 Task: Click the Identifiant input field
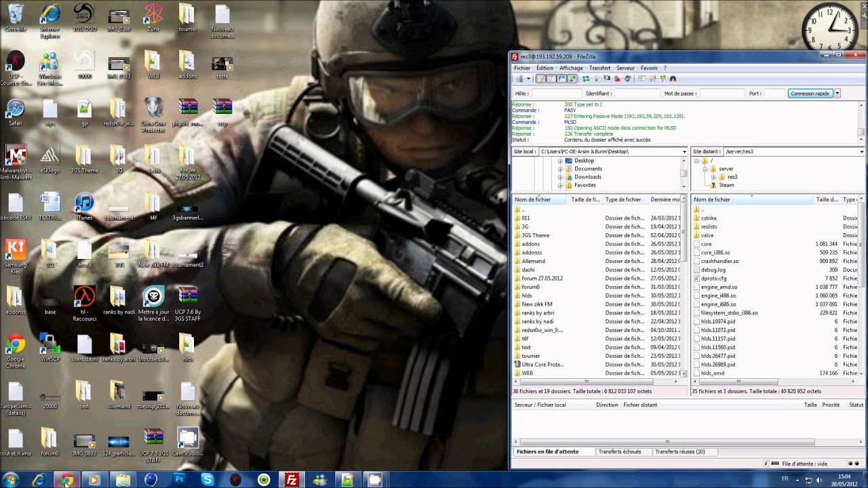tap(637, 94)
